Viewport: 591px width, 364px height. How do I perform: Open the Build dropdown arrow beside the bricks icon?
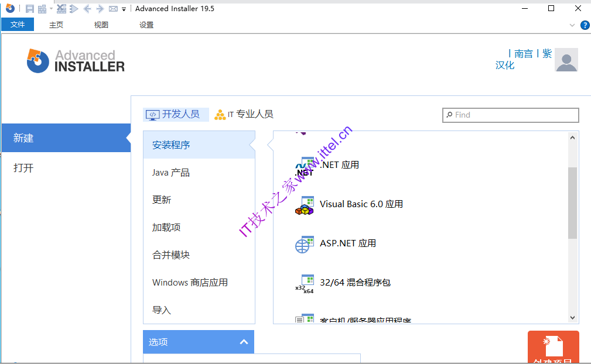click(51, 9)
